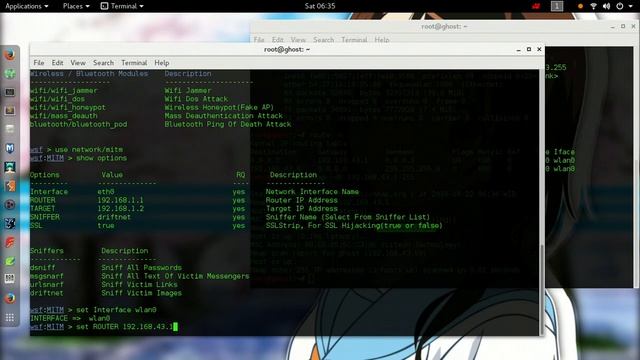Open the Applications menu

coord(27,6)
